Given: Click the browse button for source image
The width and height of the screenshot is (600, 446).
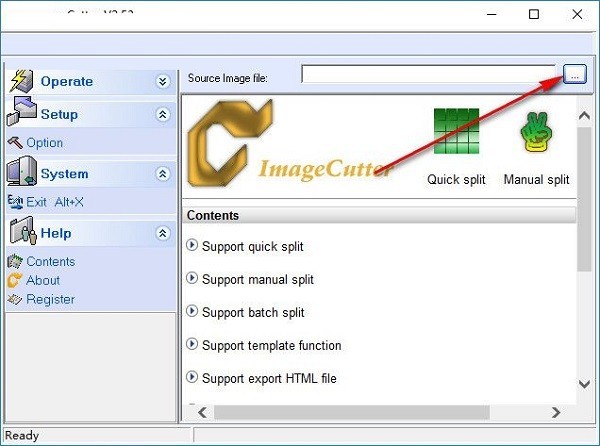Looking at the screenshot, I should (574, 74).
